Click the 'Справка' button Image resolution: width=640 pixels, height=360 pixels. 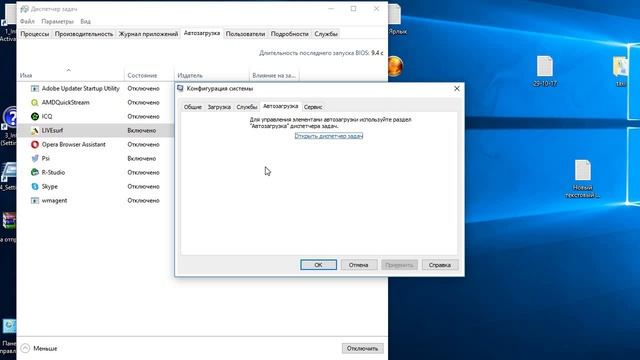coord(440,265)
